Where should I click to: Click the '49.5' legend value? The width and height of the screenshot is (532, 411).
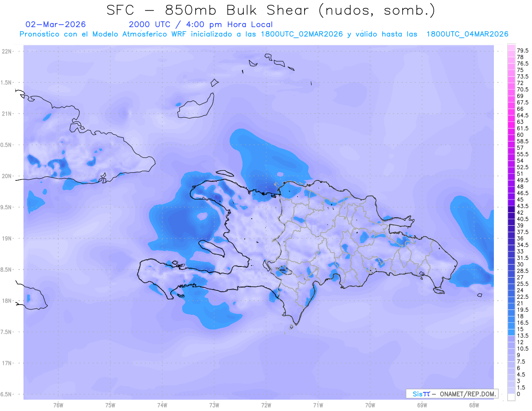522,180
